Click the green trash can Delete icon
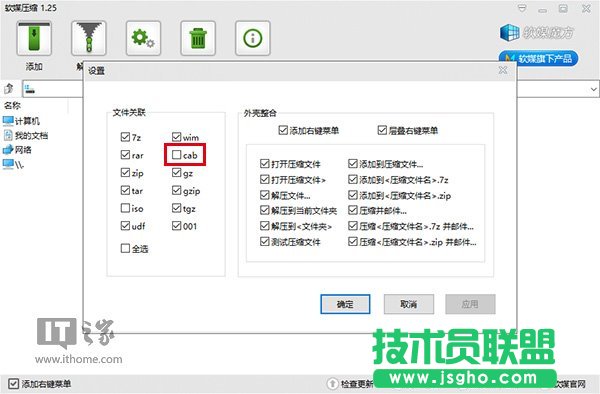 pyautogui.click(x=198, y=38)
